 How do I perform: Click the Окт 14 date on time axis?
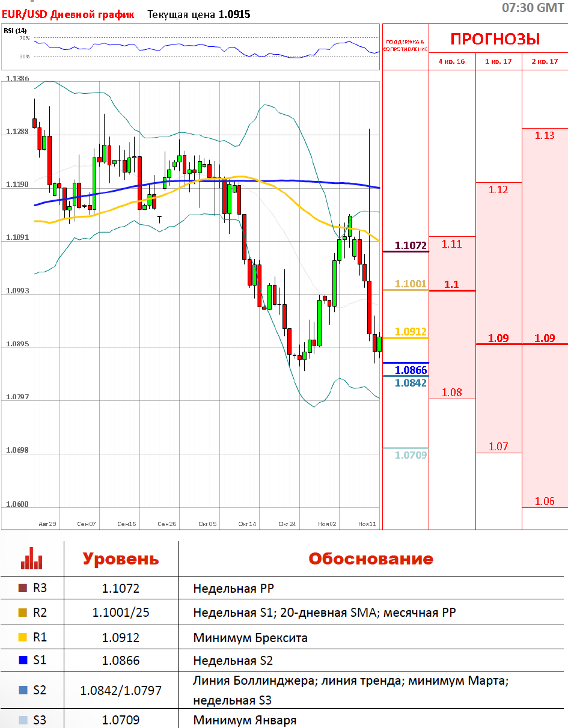pyautogui.click(x=247, y=524)
